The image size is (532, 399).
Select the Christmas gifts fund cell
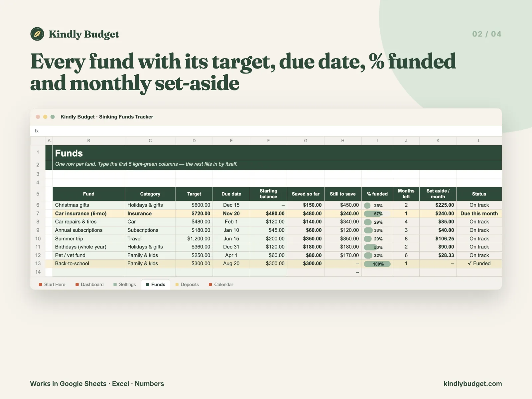point(89,205)
